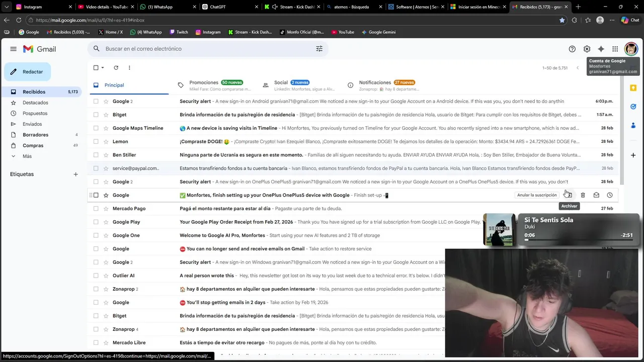Screen dimensions: 644x362
Task: Select the Outlier AI email checkbox
Action: (x=96, y=276)
